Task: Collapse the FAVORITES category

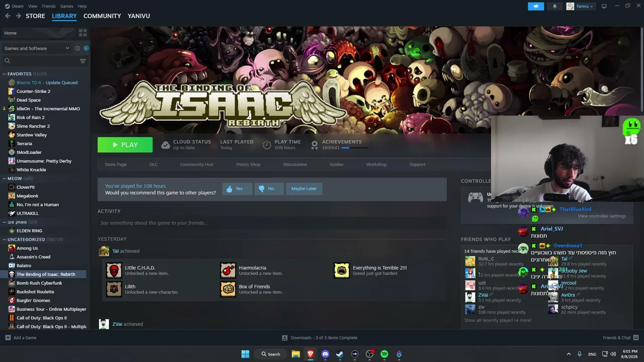Action: coord(5,74)
